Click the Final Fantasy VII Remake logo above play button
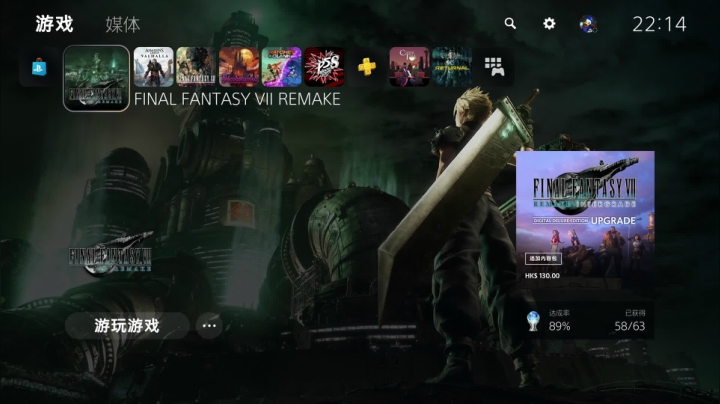The image size is (720, 404). pos(111,254)
